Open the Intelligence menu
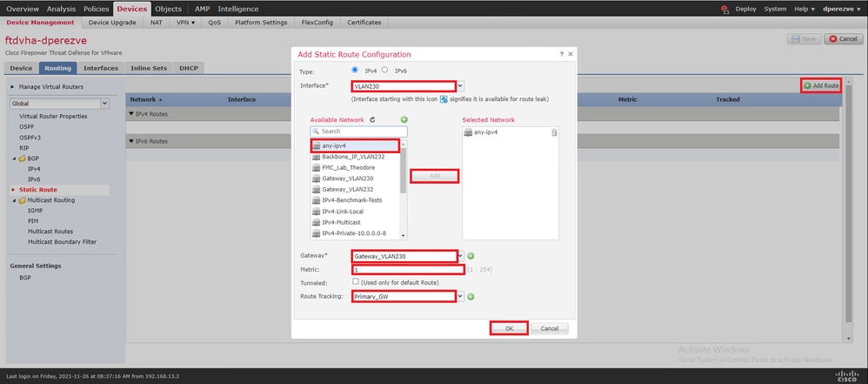868x384 pixels. pyautogui.click(x=238, y=9)
